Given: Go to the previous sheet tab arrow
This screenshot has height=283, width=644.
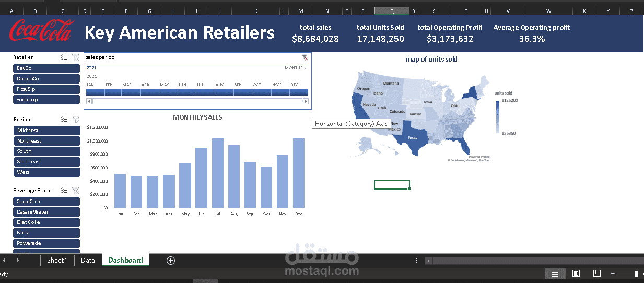Looking at the screenshot, I should (4, 260).
